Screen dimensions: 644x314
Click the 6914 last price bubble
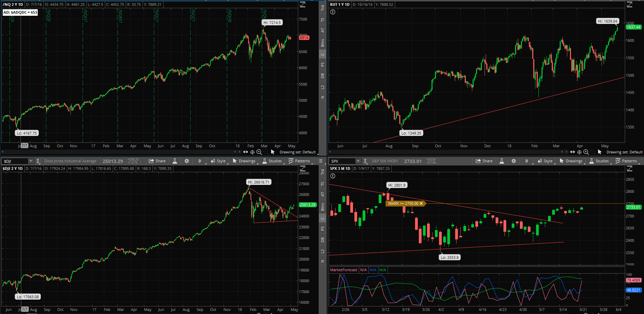pos(304,38)
